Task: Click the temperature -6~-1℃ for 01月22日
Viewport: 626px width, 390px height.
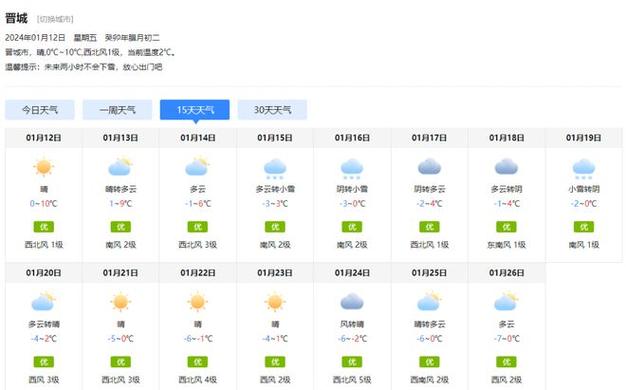Action: [198, 339]
